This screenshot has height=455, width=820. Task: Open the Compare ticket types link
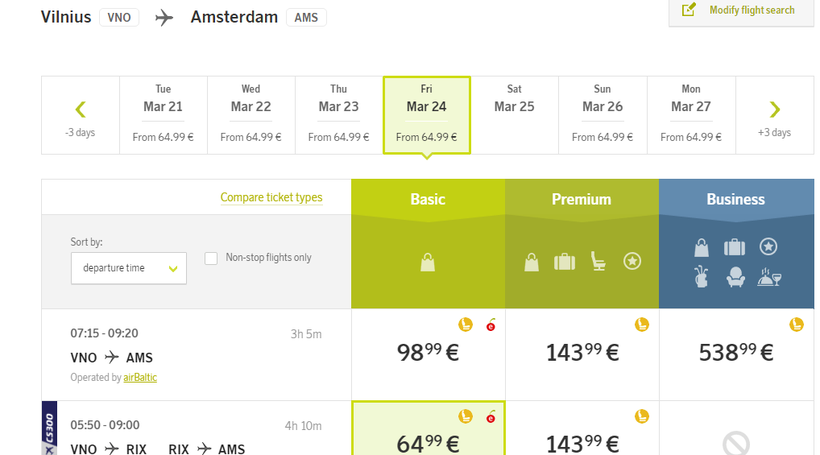pyautogui.click(x=271, y=198)
